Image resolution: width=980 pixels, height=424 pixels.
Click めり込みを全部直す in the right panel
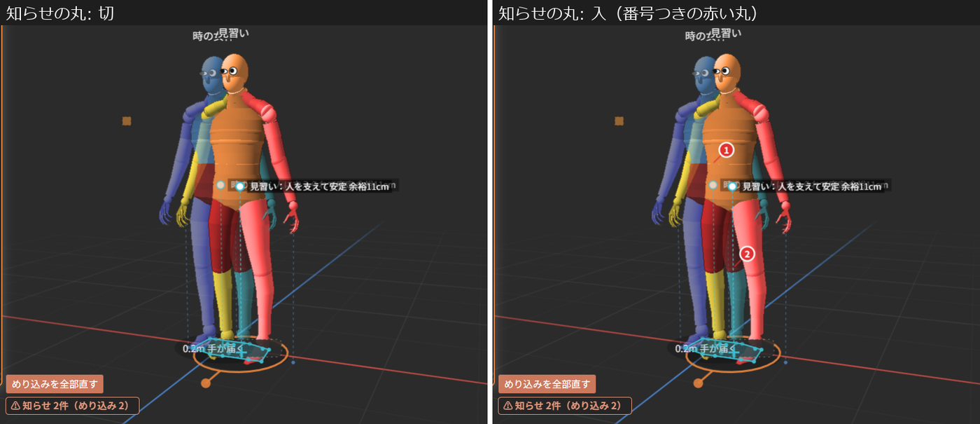pos(547,384)
